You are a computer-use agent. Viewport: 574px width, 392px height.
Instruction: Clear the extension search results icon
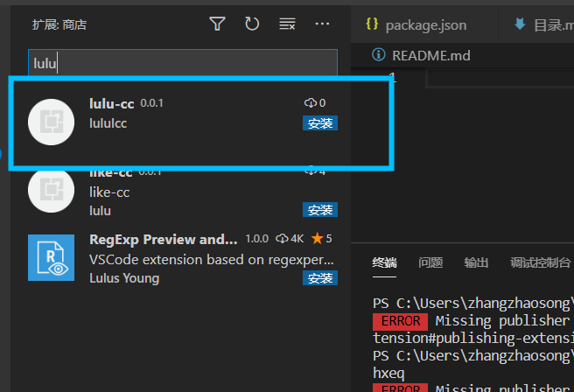(x=287, y=24)
